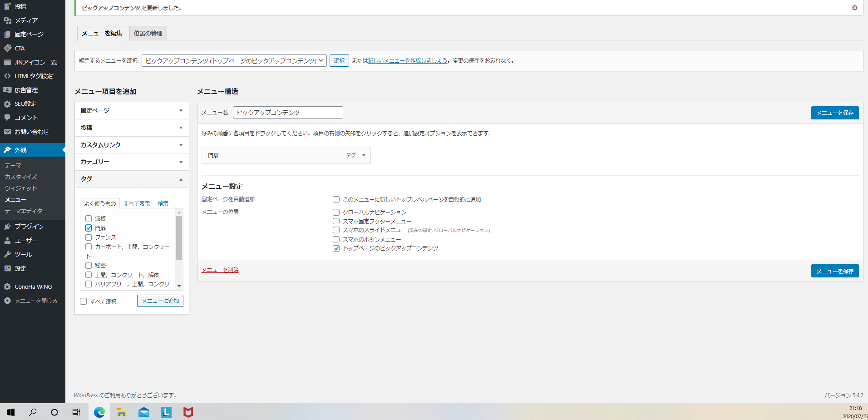868x420 pixels.
Task: Check the フェンス tag checkbox
Action: click(x=89, y=237)
